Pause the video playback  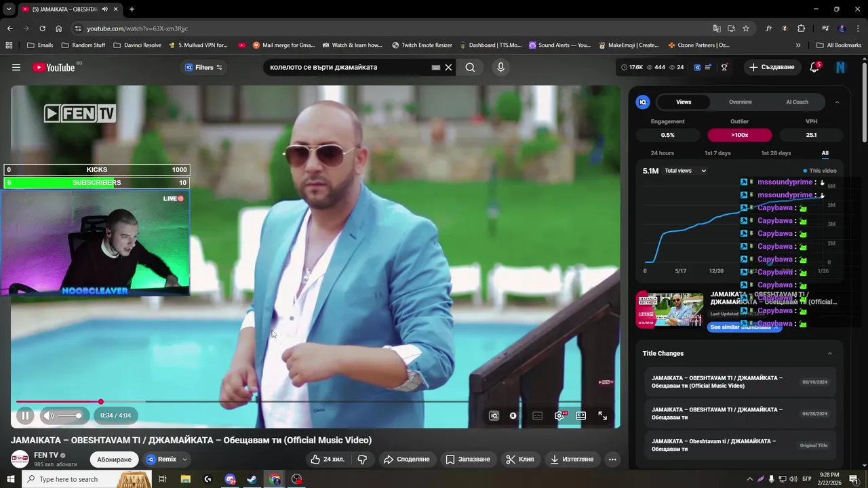coord(25,415)
